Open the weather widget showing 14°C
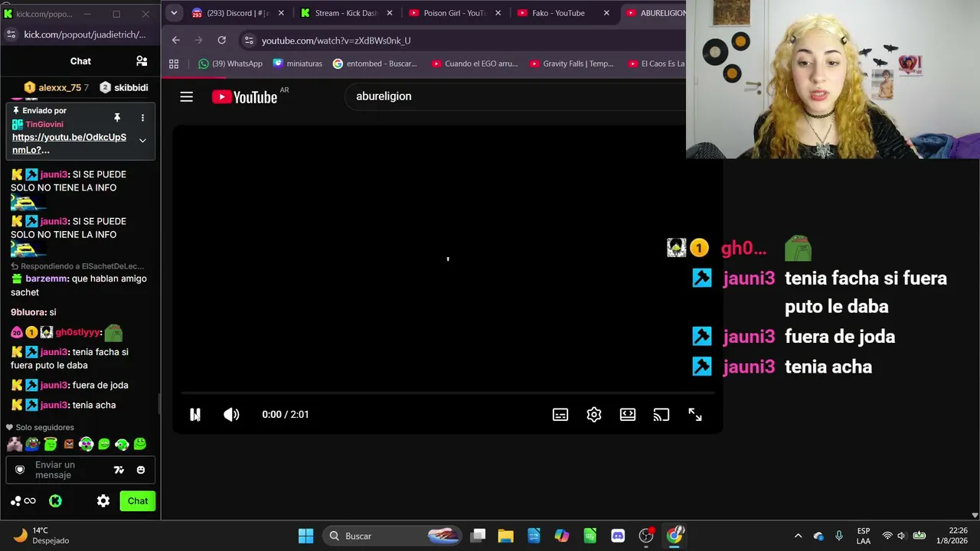The width and height of the screenshot is (980, 551). coord(43,536)
